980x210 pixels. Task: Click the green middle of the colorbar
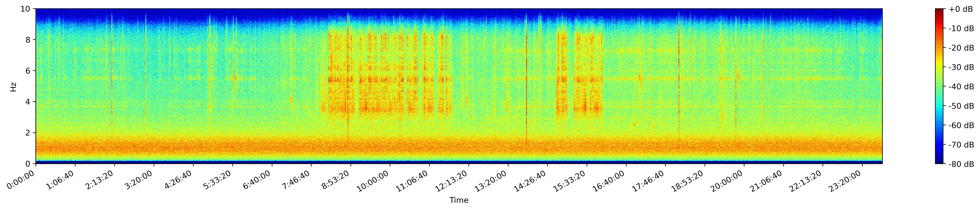tap(939, 86)
